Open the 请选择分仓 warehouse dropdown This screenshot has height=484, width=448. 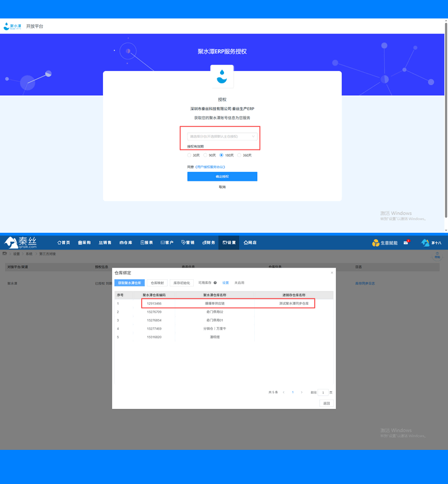(x=222, y=137)
